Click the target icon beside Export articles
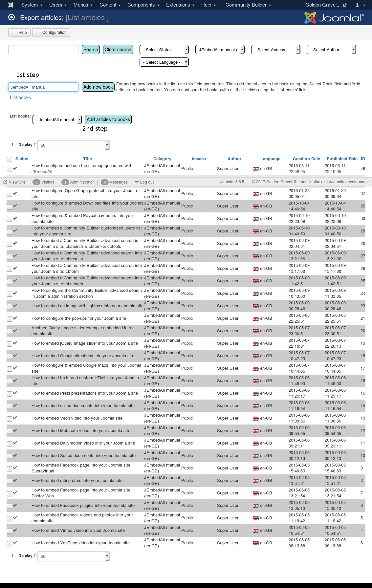372x588 pixels. pyautogui.click(x=11, y=17)
